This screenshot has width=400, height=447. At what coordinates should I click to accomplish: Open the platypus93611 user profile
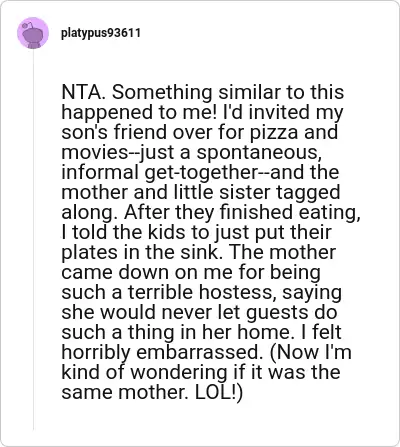point(101,33)
